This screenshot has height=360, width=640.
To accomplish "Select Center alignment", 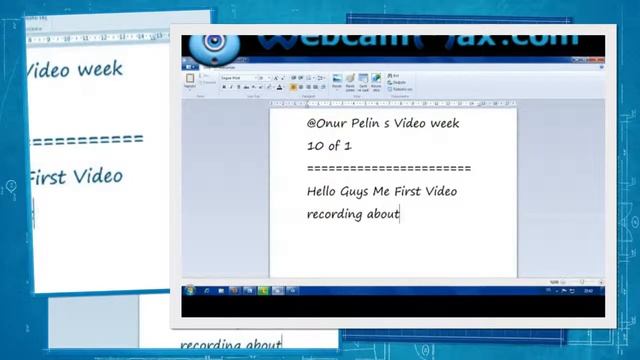I will [x=301, y=87].
